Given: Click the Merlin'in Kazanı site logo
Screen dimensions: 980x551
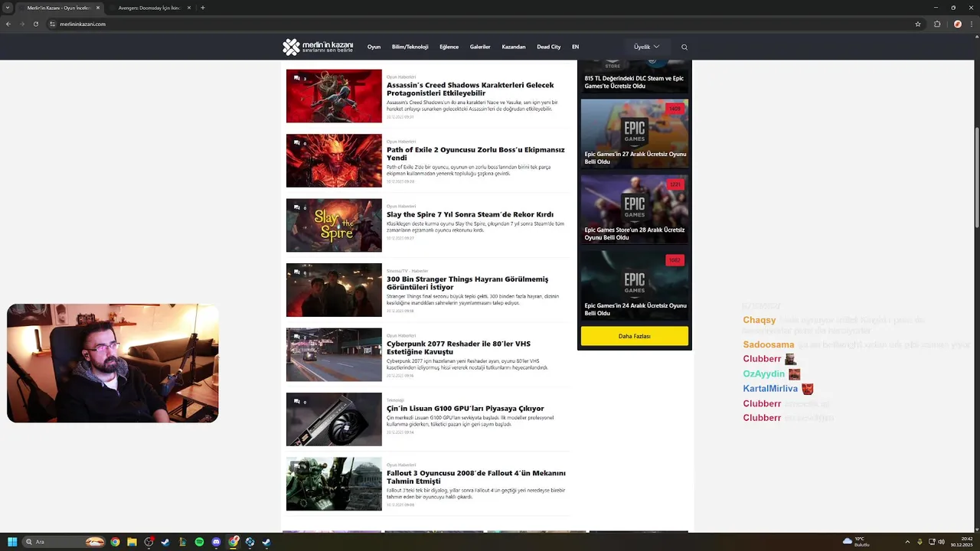Looking at the screenshot, I should coord(318,47).
